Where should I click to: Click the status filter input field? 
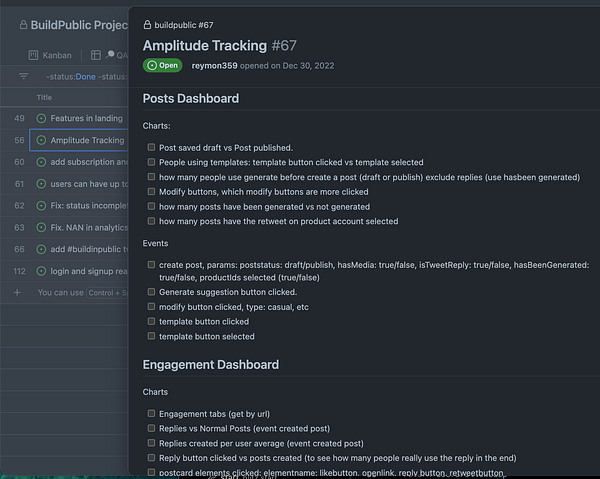tap(85, 76)
